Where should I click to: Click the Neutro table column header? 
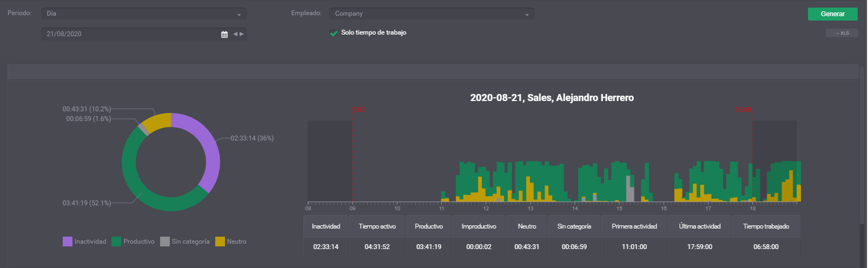(527, 226)
